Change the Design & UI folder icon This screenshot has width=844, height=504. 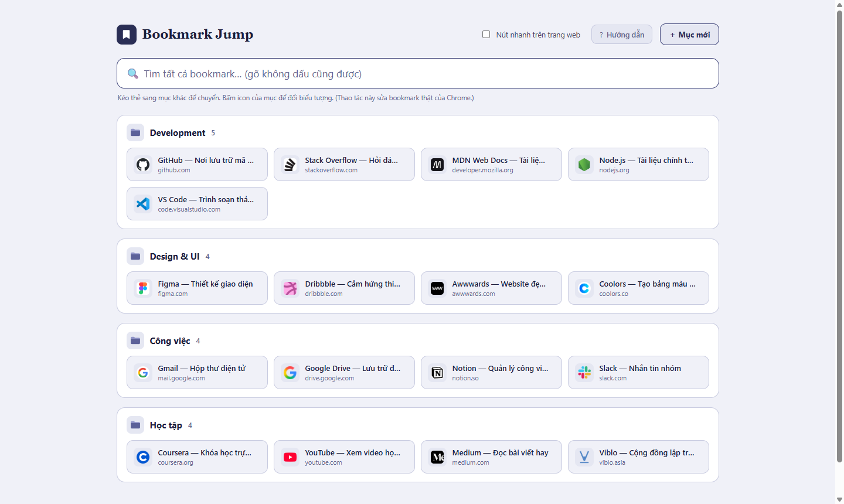point(135,256)
